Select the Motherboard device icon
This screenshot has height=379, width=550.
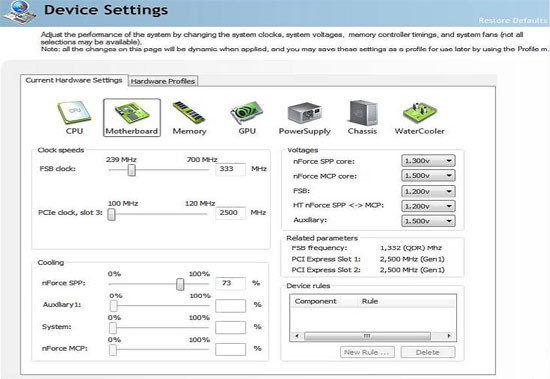(132, 118)
